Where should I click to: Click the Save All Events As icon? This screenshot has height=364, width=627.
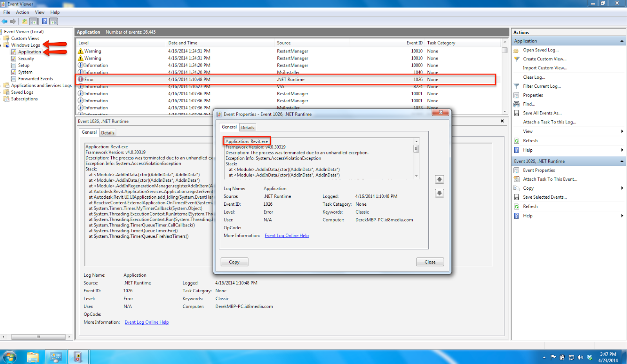[516, 113]
